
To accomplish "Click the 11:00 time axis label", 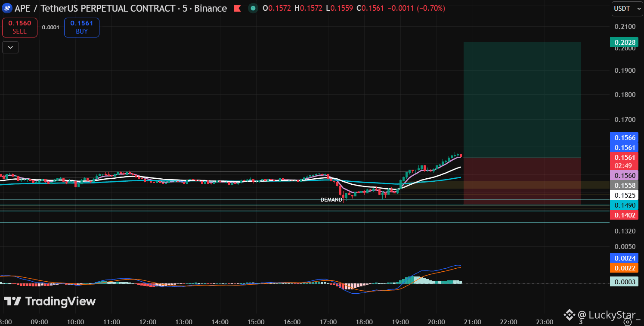I will [x=112, y=322].
